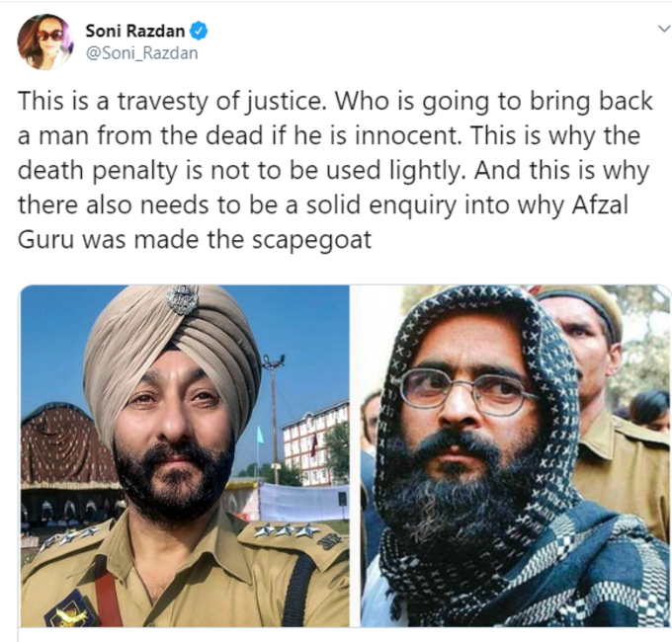Click the light blue flag in left photo

(260, 436)
